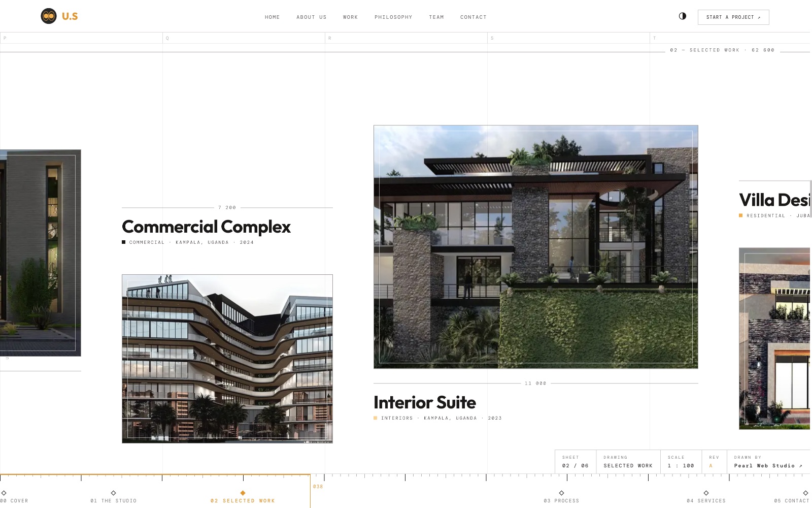
Task: Open the Team nav link
Action: tap(436, 17)
